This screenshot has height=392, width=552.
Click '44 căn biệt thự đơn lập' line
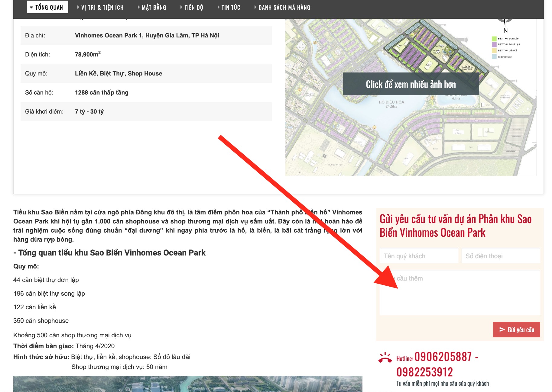click(46, 280)
